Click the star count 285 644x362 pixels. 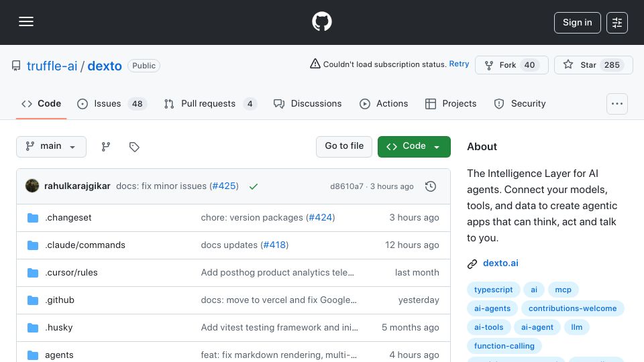(612, 65)
